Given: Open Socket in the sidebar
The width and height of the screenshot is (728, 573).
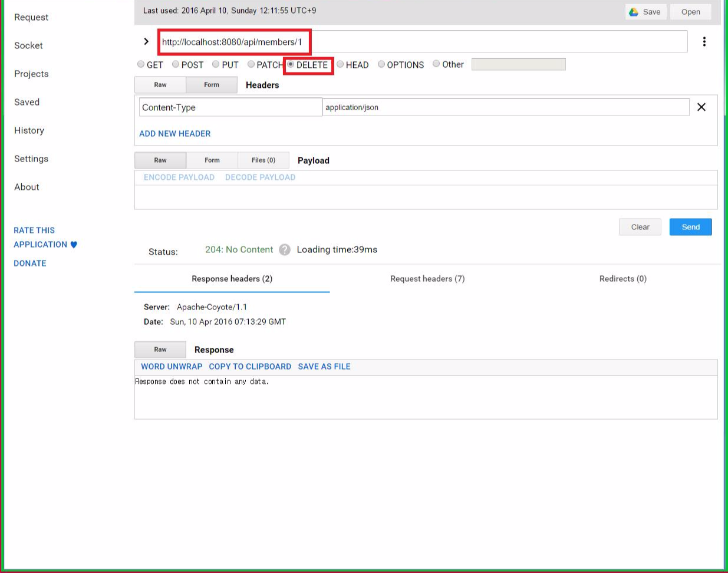Looking at the screenshot, I should (28, 45).
